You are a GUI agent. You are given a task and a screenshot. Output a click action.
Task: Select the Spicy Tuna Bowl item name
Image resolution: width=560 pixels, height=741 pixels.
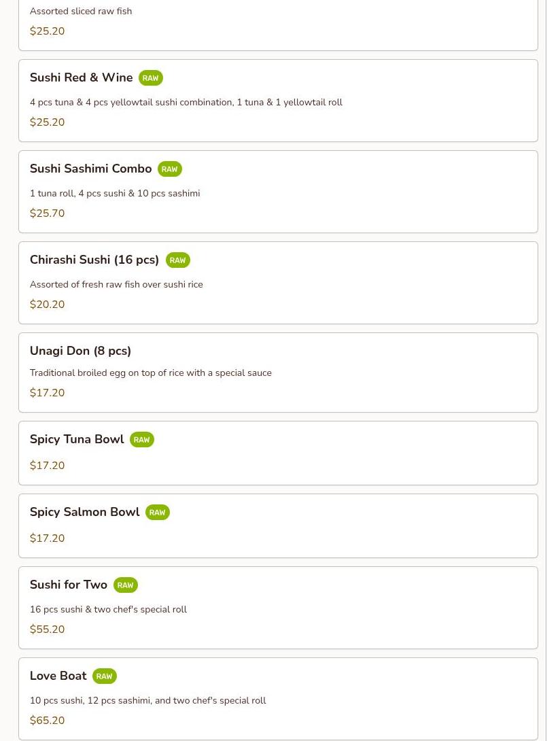point(76,439)
